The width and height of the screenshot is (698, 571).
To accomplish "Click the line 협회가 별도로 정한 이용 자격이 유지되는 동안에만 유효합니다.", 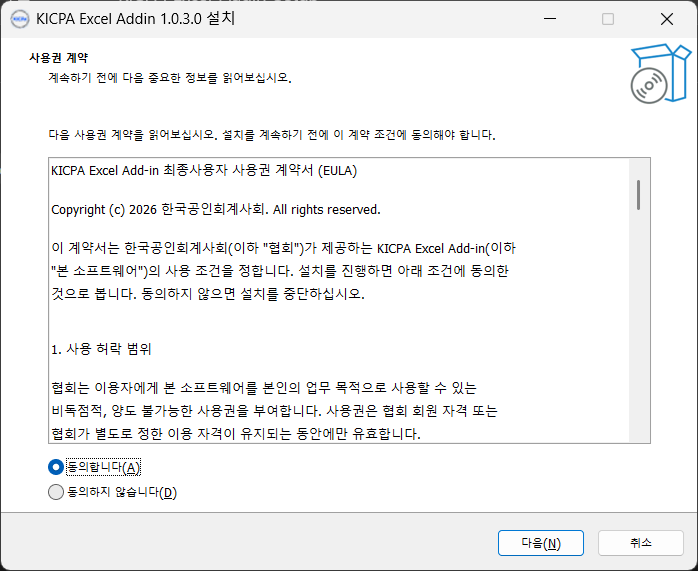I will (236, 433).
